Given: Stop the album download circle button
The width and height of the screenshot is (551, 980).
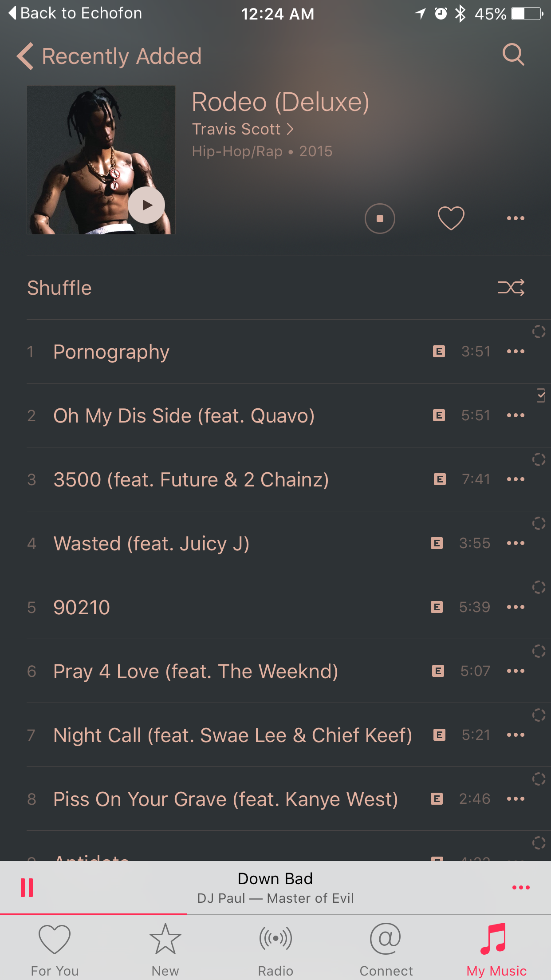Looking at the screenshot, I should point(380,218).
